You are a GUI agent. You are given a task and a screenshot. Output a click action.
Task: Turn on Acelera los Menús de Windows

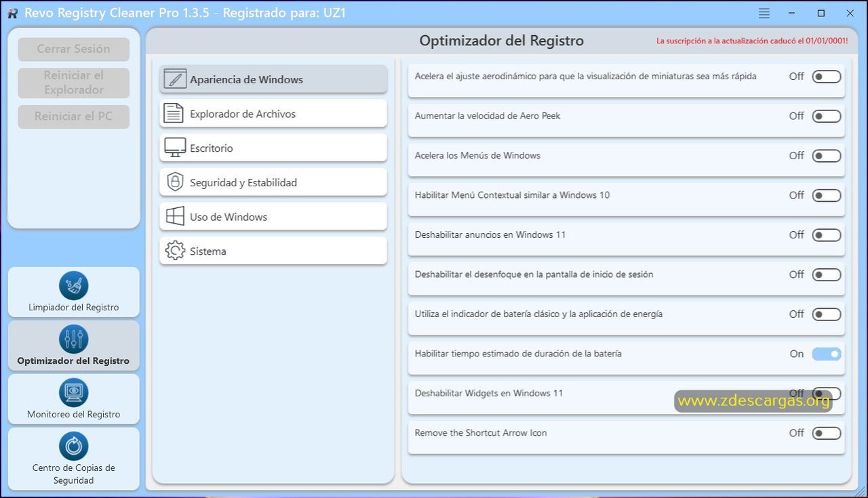coord(827,156)
